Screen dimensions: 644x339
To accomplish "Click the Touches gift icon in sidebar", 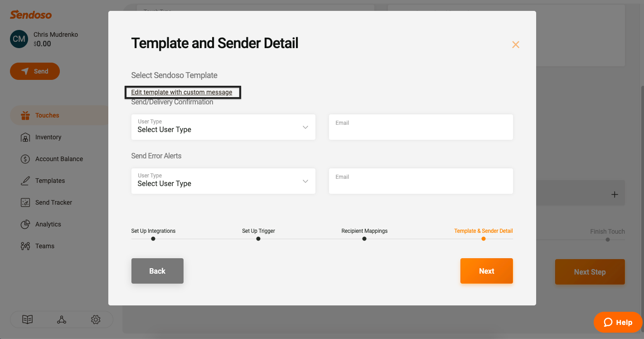I will [x=25, y=115].
